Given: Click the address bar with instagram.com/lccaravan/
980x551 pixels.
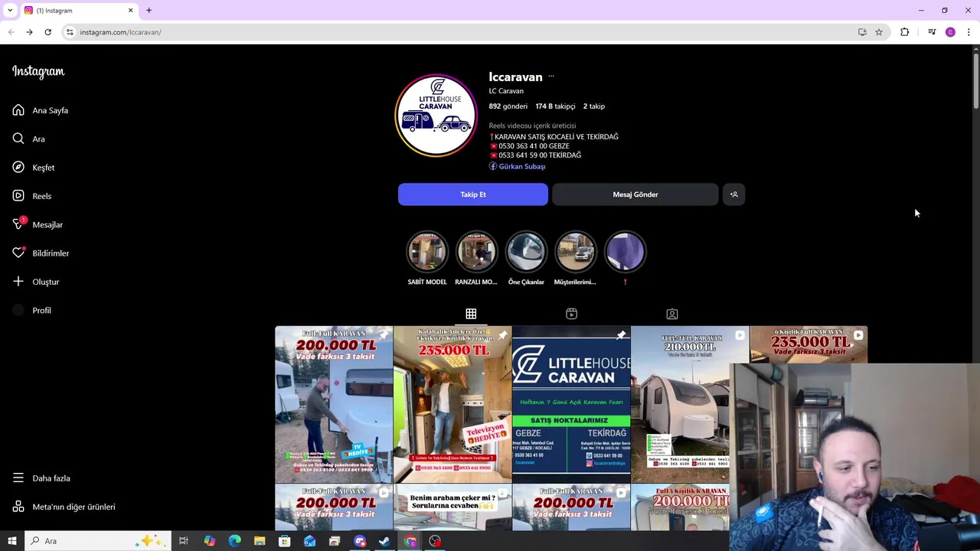Looking at the screenshot, I should 459,32.
